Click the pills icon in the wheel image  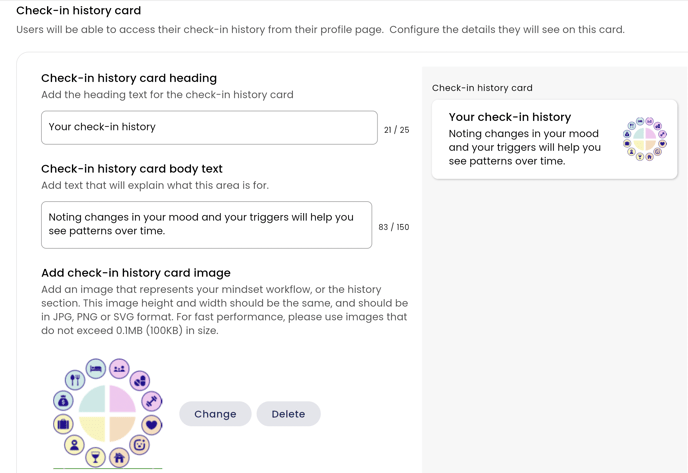[140, 380]
